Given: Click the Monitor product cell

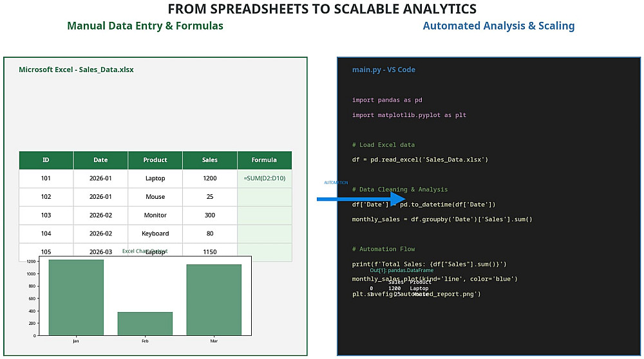Looking at the screenshot, I should pos(155,215).
